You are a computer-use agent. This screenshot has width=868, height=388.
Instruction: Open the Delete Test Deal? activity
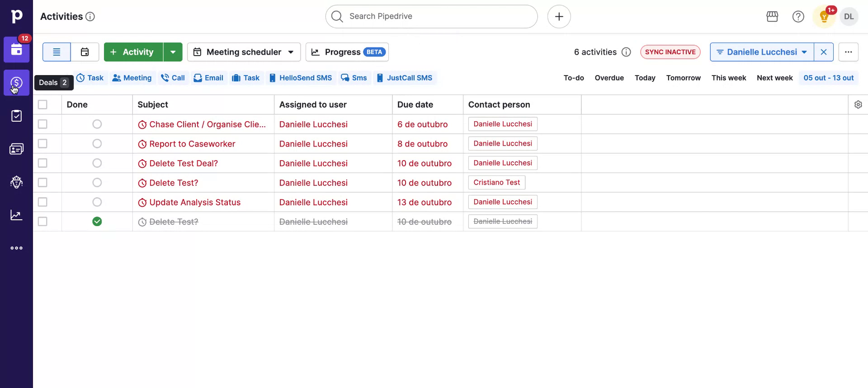[184, 163]
